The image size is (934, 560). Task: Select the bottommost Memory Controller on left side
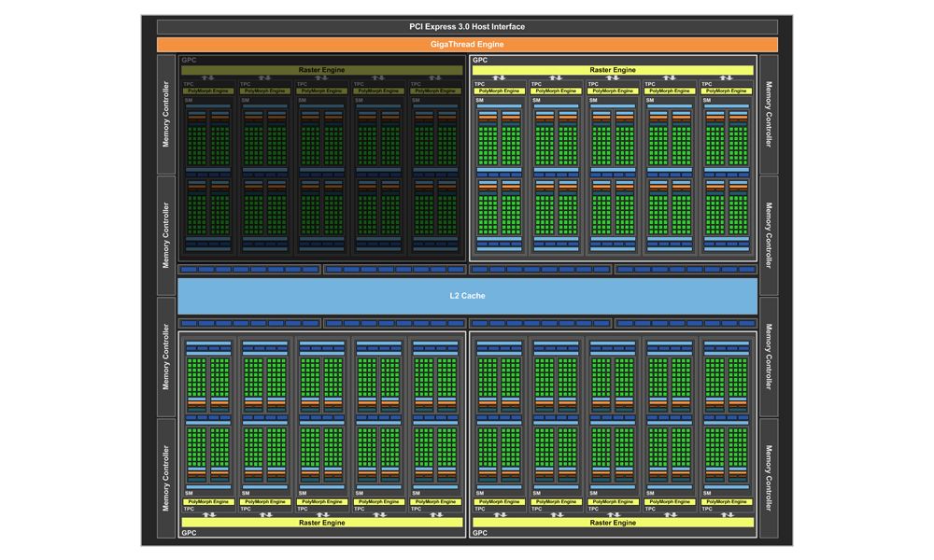pyautogui.click(x=165, y=478)
